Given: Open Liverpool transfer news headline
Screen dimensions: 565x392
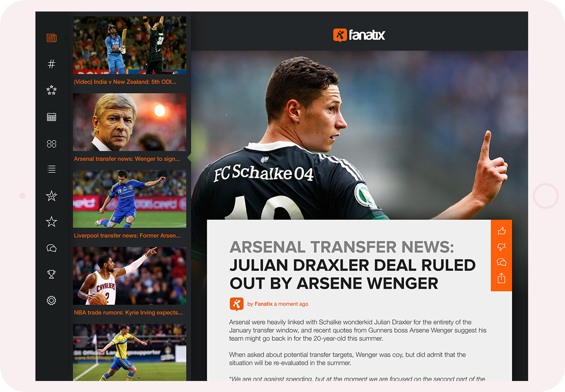Looking at the screenshot, I should coord(127,235).
